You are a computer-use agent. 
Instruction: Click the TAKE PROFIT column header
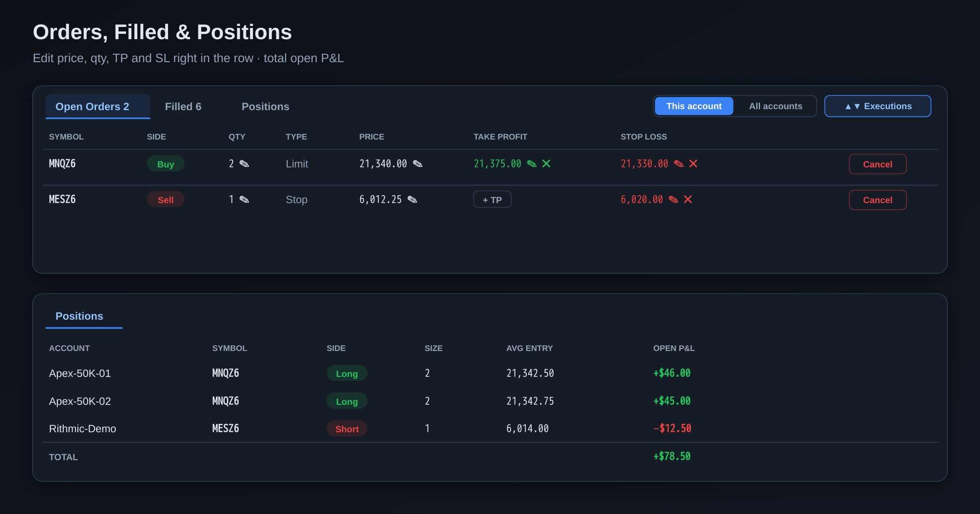point(500,137)
